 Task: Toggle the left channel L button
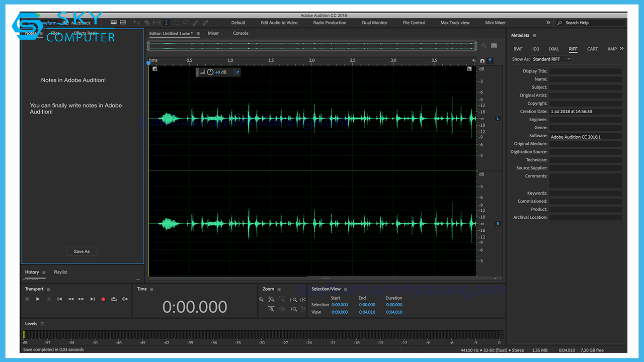click(498, 119)
